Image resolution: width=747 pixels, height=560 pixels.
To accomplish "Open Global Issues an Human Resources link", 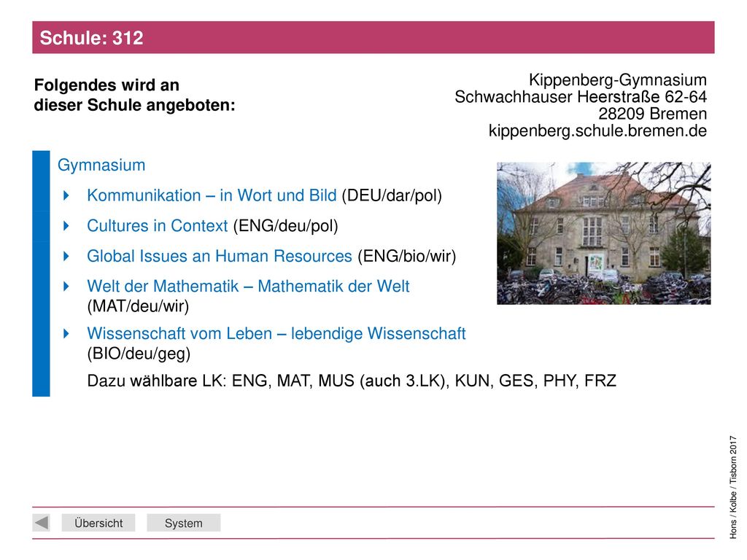I will coord(219,256).
